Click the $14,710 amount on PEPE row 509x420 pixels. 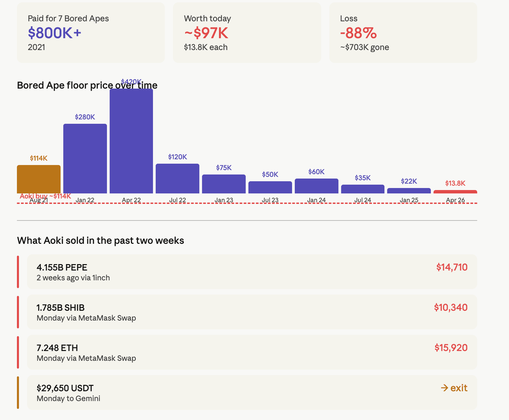(x=451, y=267)
